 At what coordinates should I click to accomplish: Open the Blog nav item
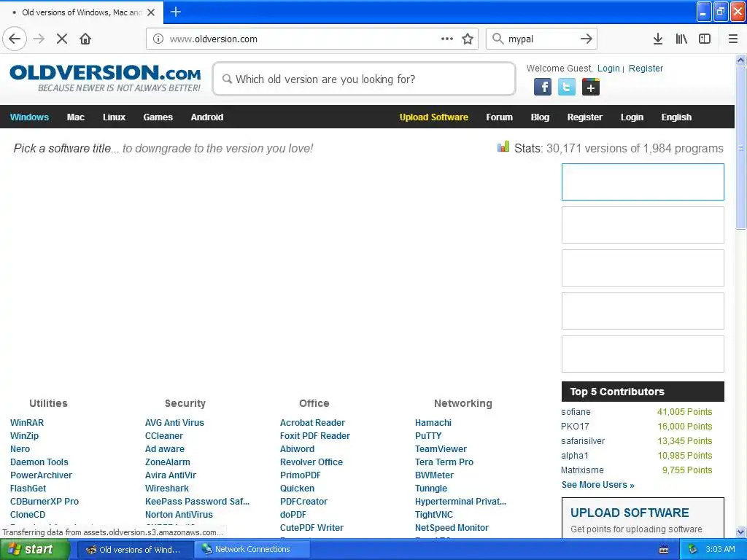coord(540,117)
